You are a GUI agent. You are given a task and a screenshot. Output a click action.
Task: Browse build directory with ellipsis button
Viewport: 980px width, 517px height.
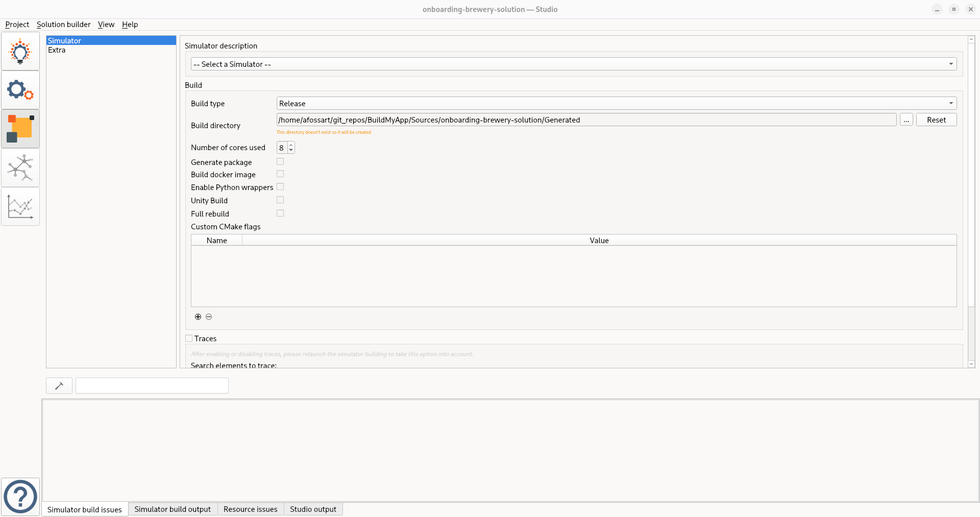pos(906,120)
